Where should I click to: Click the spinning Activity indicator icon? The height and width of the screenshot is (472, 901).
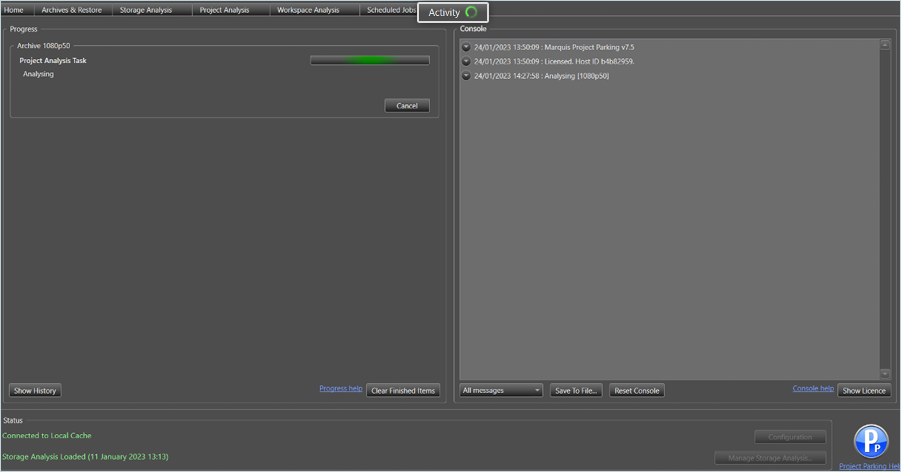point(471,12)
